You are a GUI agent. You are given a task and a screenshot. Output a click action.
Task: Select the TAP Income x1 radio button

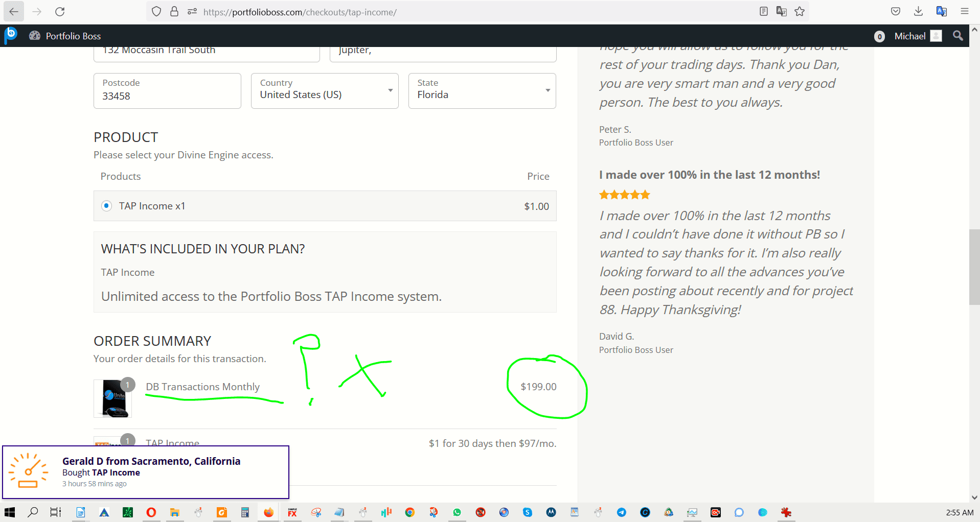106,206
